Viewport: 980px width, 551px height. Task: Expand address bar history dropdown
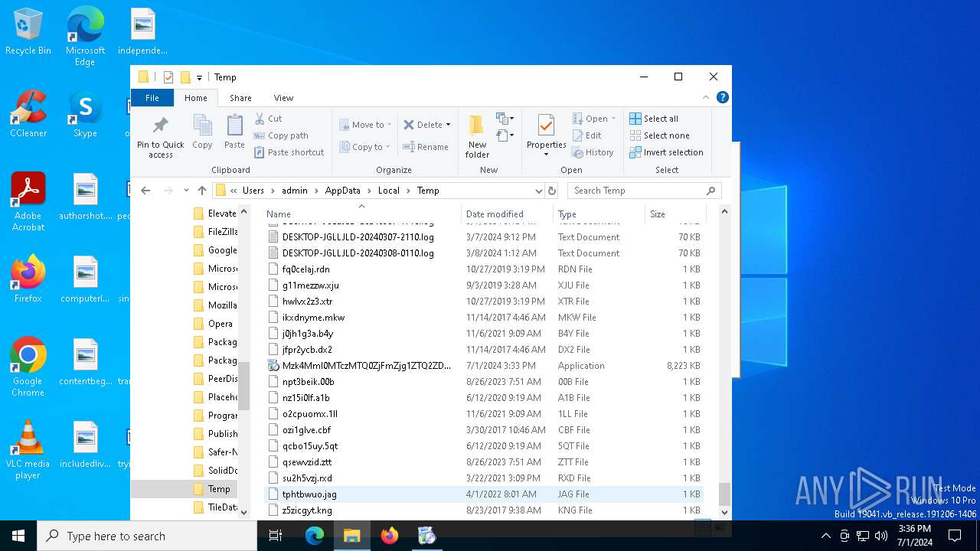538,191
